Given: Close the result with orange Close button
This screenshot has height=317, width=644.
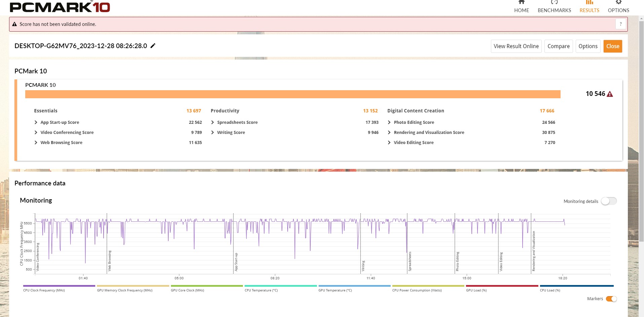Looking at the screenshot, I should pos(613,46).
